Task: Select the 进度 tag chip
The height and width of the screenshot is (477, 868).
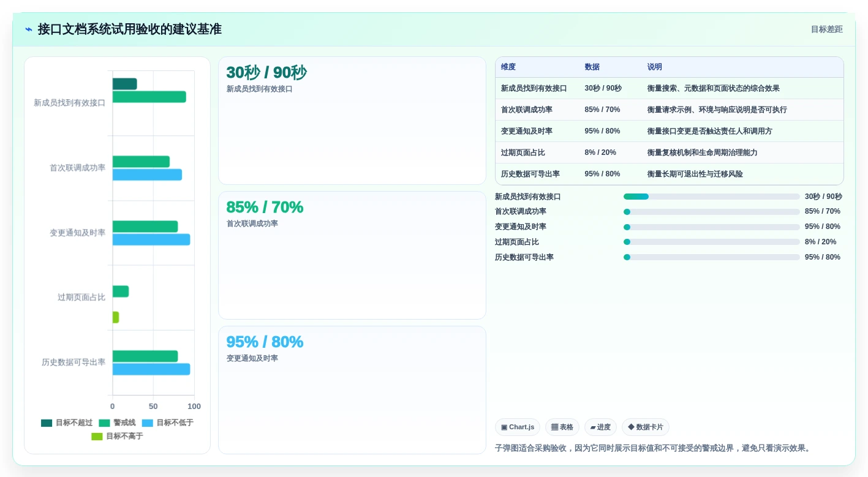Action: point(600,427)
